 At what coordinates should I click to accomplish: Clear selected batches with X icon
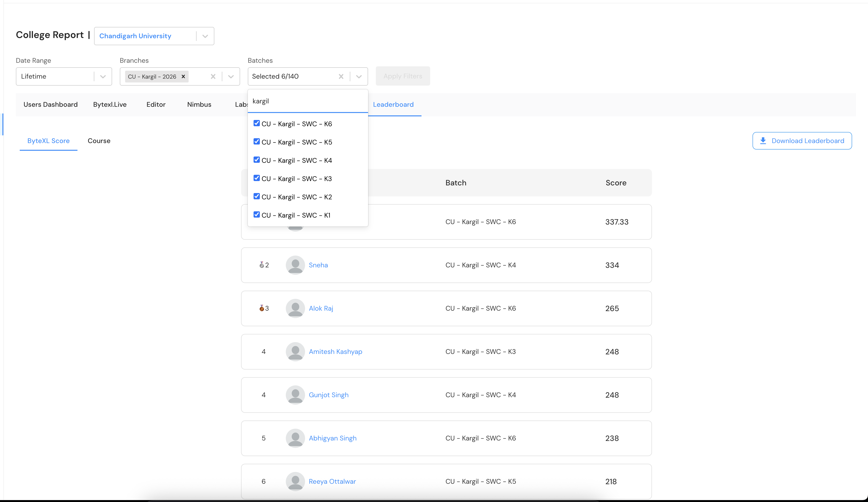coord(341,76)
